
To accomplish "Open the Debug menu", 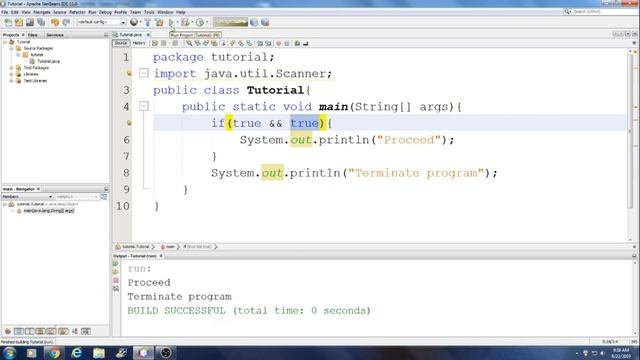I will click(x=105, y=12).
